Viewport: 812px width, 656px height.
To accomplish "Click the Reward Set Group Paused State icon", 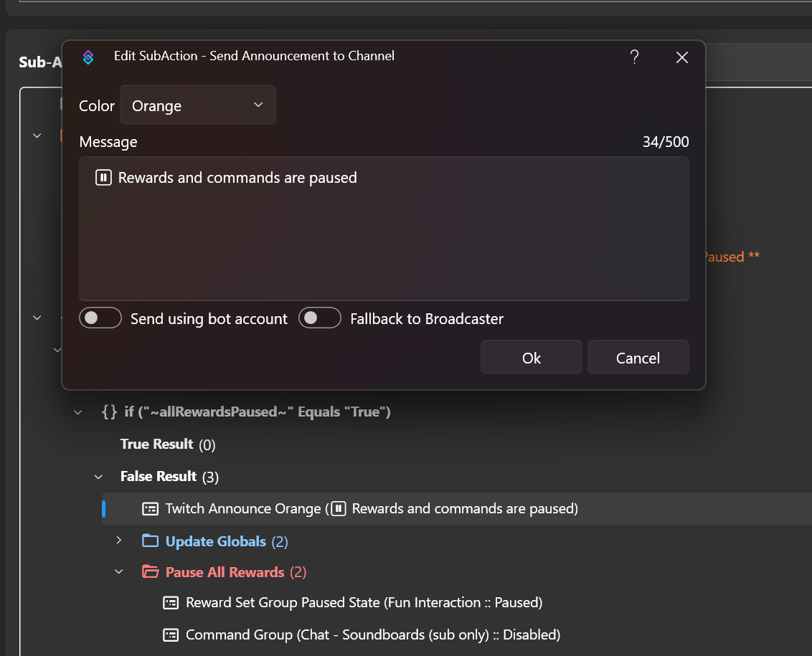I will pos(171,603).
